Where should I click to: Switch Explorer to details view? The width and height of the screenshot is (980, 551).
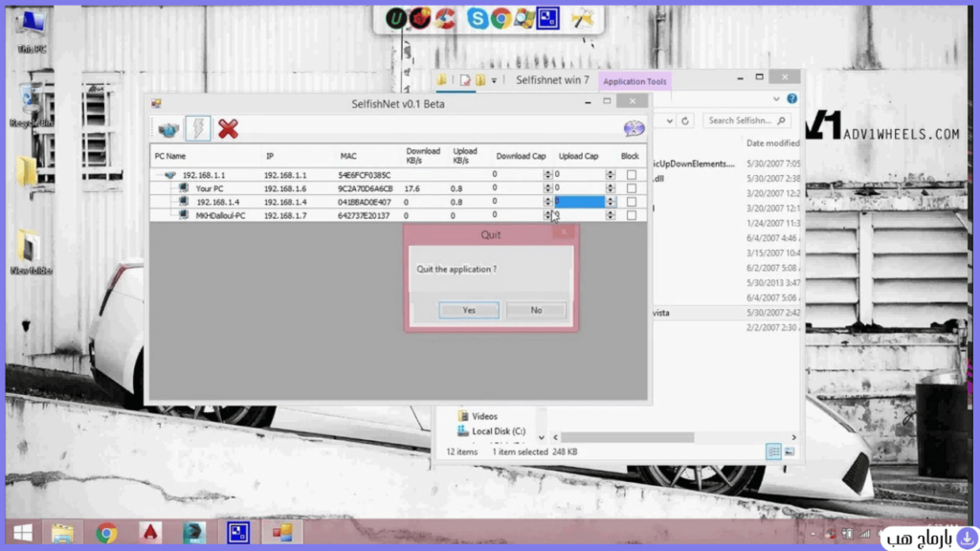tap(773, 452)
